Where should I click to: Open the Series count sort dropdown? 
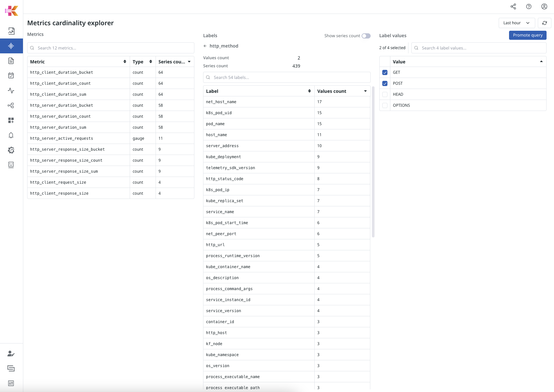coord(189,61)
